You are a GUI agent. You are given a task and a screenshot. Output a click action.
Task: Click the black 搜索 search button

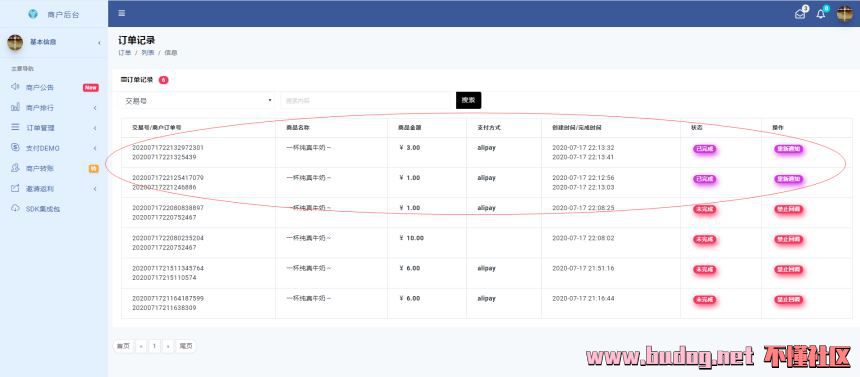click(468, 100)
